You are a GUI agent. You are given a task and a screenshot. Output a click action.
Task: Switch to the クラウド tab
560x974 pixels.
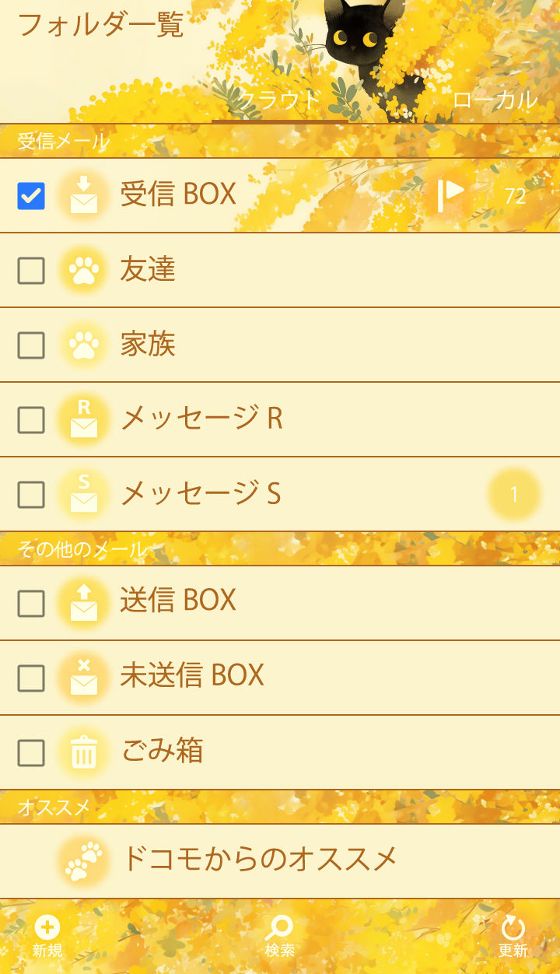279,100
